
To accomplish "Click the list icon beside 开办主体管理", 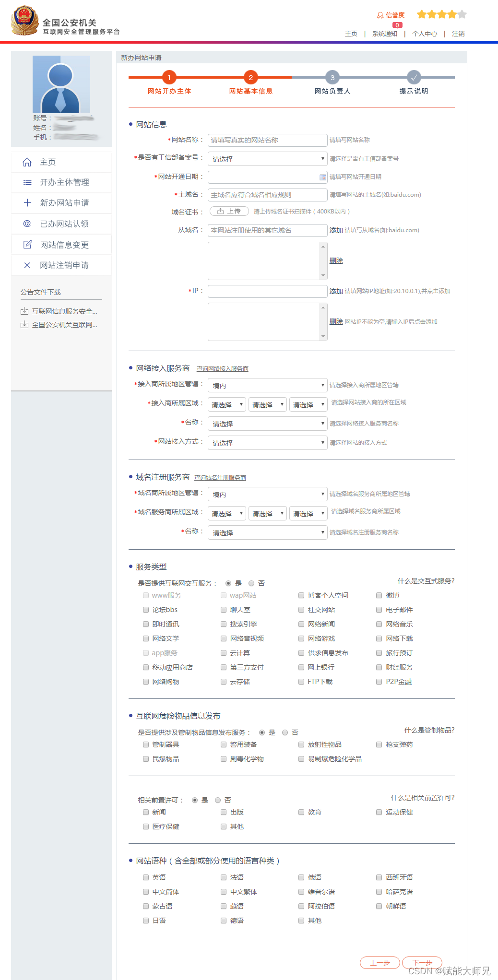I will click(x=27, y=182).
